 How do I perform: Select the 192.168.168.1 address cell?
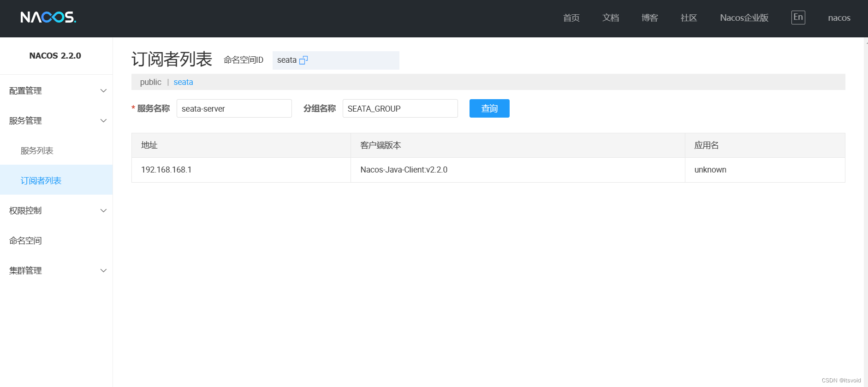point(241,170)
